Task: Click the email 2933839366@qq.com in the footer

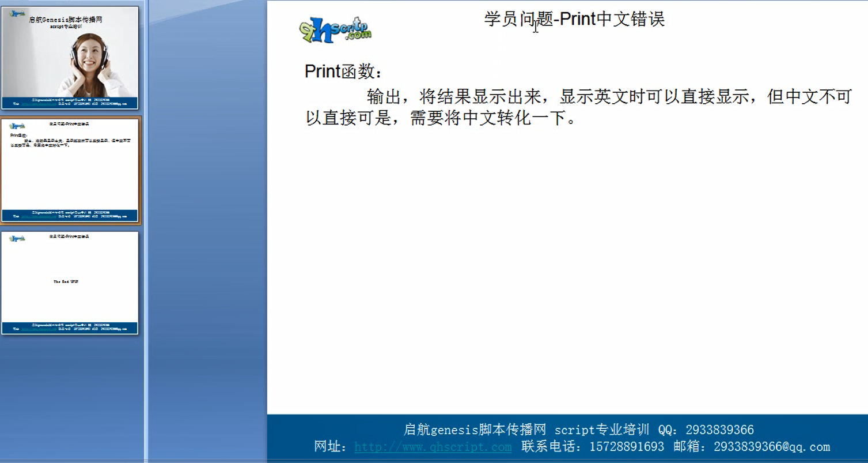Action: [x=771, y=447]
